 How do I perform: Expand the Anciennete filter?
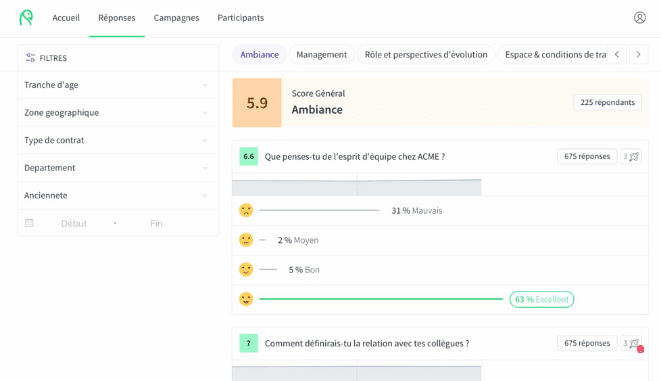pos(118,196)
